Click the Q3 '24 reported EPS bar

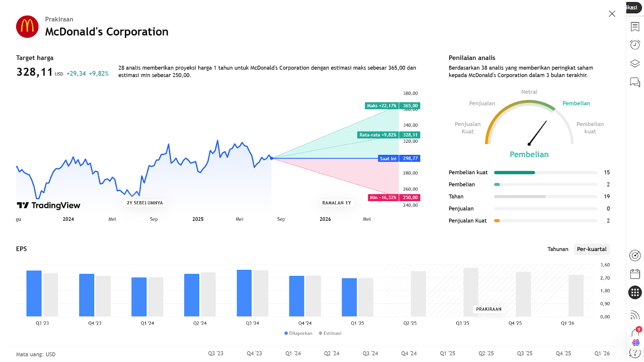(244, 293)
